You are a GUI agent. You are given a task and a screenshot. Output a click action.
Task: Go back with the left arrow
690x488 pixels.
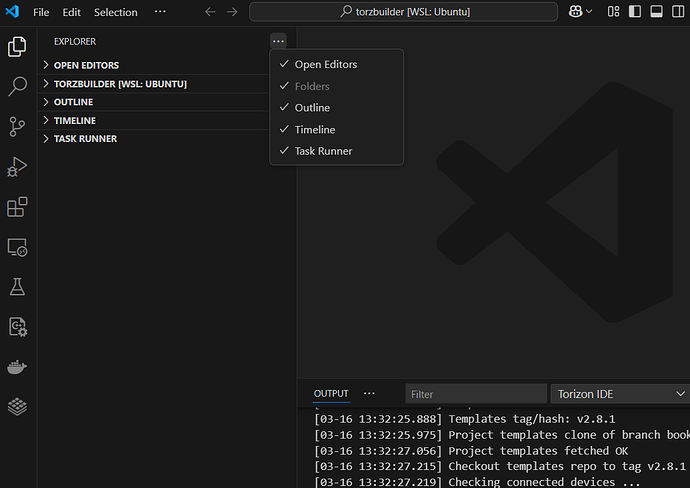tap(210, 12)
